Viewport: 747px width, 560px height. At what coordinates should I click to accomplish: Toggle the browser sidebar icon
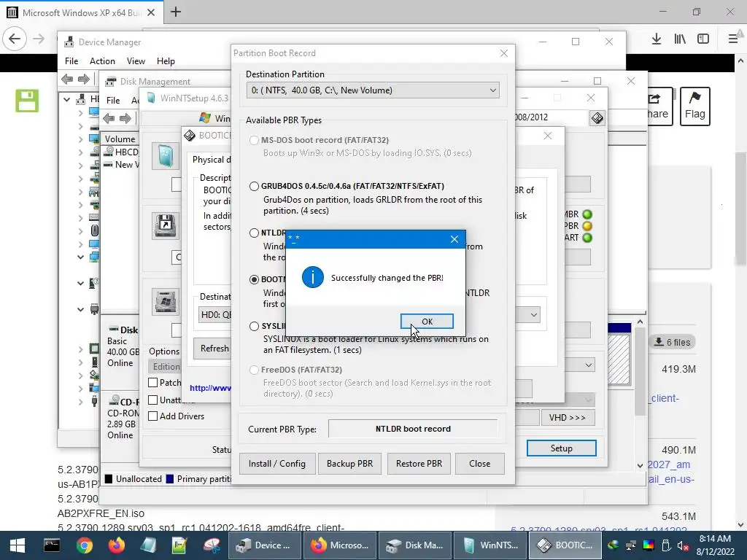click(703, 39)
